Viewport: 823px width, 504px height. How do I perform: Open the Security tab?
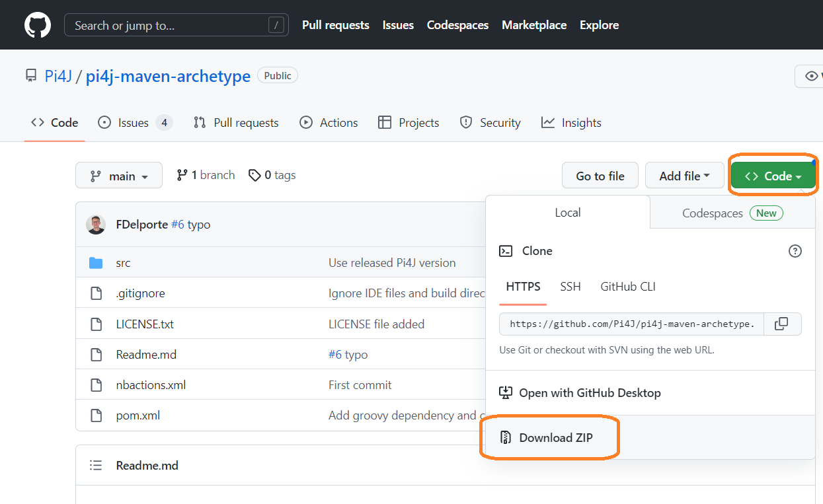(490, 123)
